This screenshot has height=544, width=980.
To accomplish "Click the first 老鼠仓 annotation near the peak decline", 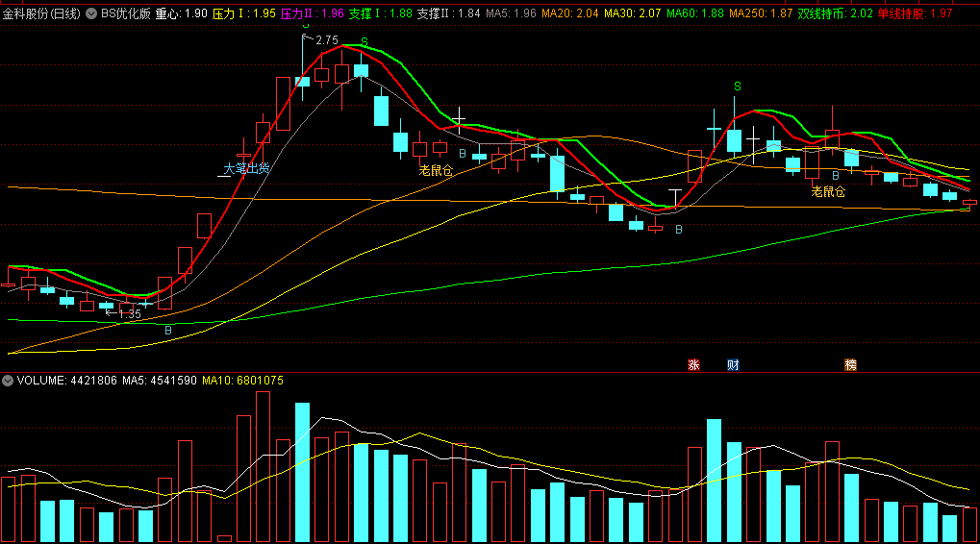I will pos(436,170).
